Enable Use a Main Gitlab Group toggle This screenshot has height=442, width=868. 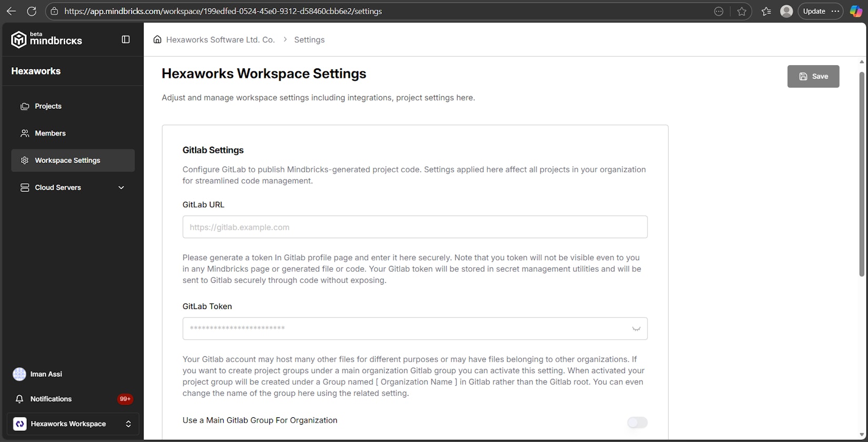click(x=637, y=423)
